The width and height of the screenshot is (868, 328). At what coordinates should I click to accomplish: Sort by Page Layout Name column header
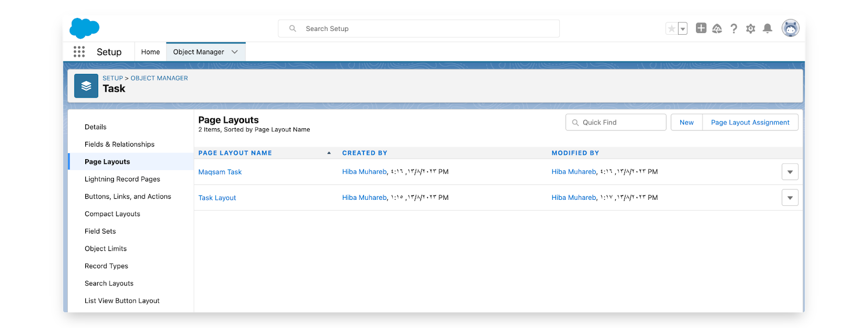235,153
